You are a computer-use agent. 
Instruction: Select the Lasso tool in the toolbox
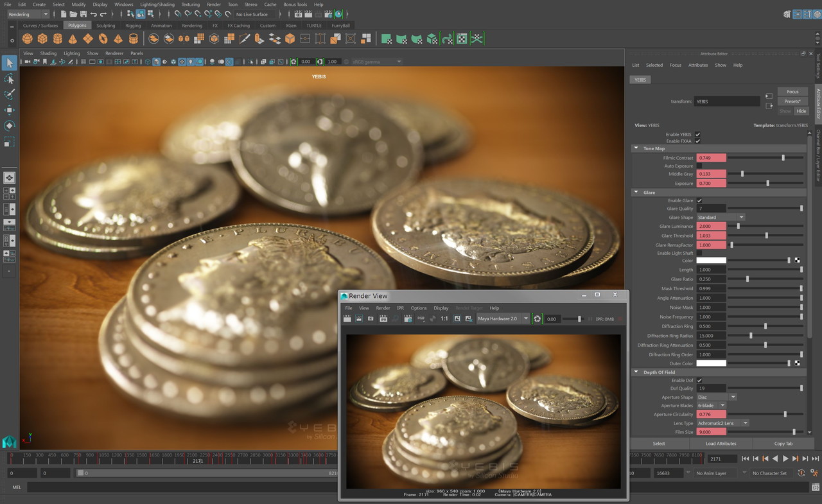pyautogui.click(x=9, y=78)
